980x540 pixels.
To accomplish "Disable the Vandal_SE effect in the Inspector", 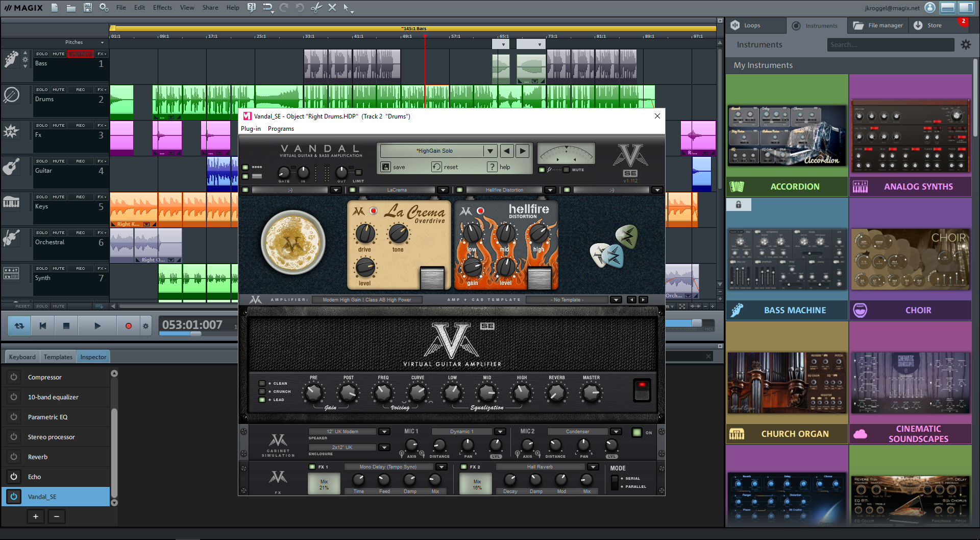I will pos(13,496).
